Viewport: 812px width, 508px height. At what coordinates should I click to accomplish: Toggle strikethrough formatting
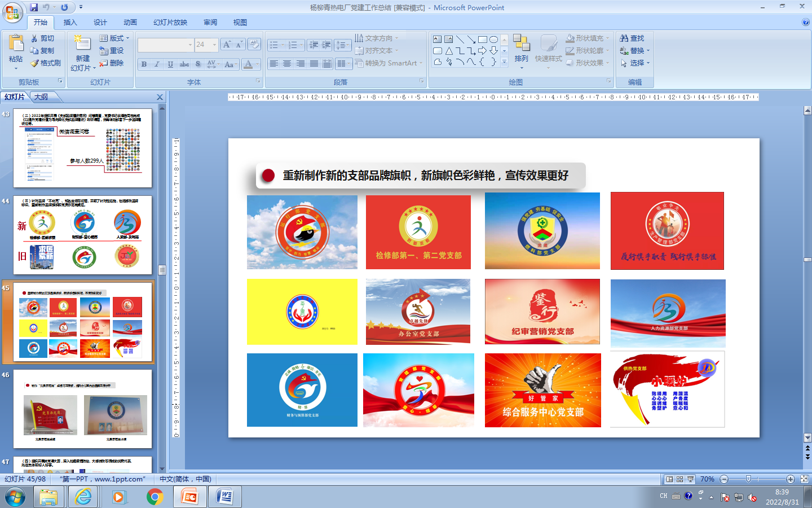pyautogui.click(x=184, y=64)
